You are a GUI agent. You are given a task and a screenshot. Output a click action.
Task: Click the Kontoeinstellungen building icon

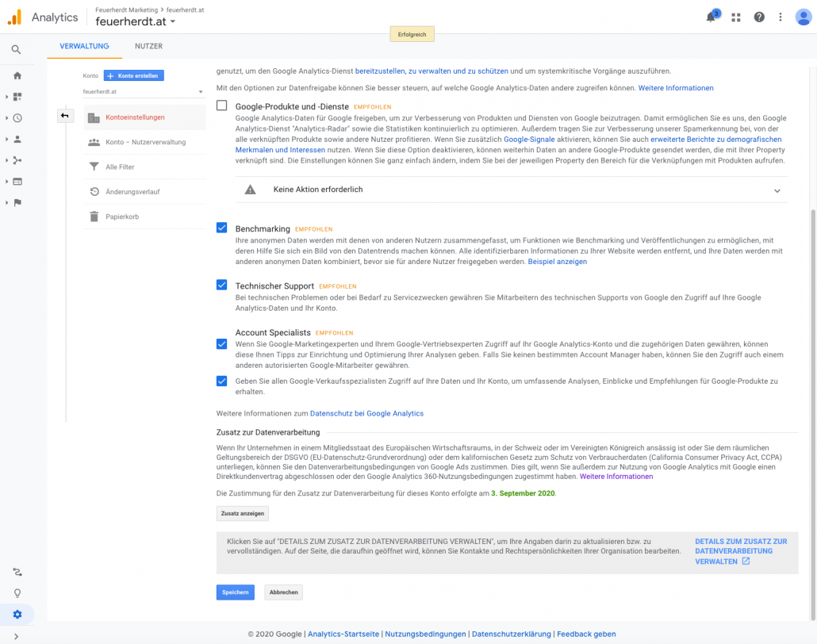94,117
